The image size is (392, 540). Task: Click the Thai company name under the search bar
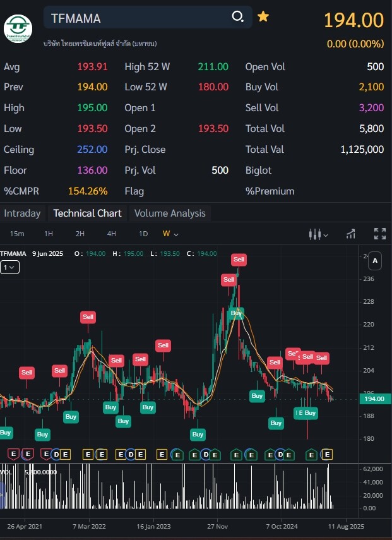point(100,44)
